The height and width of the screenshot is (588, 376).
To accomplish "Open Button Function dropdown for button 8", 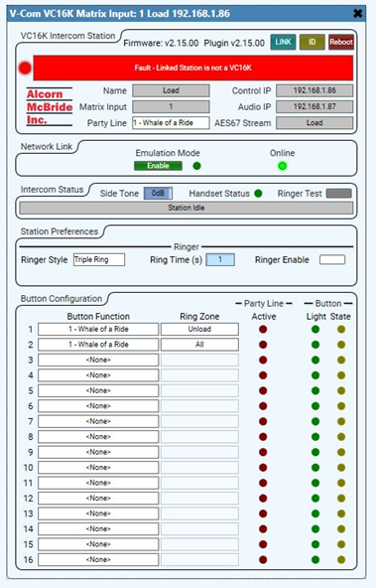I will 98,437.
